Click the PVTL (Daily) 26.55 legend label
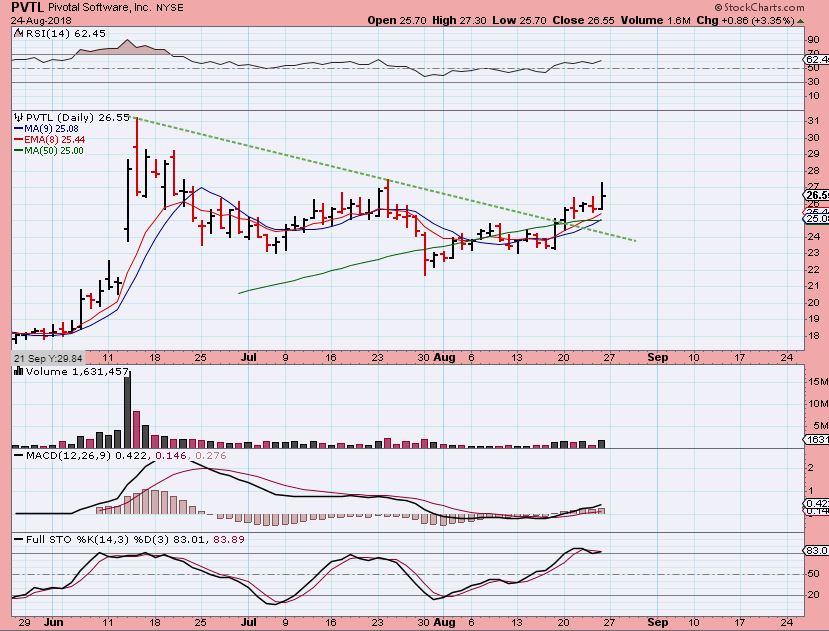The height and width of the screenshot is (631, 829). click(x=78, y=117)
